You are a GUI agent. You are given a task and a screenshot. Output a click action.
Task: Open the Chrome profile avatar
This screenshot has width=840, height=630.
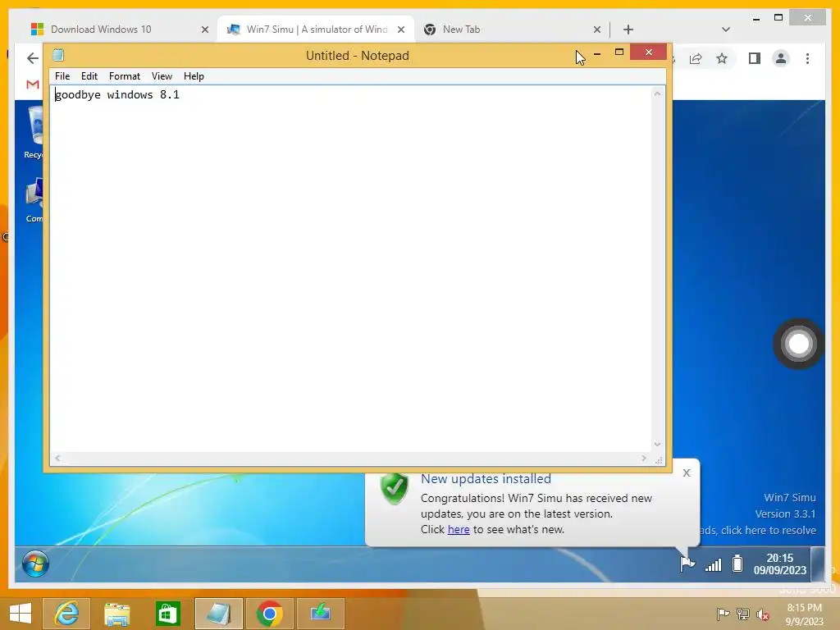click(x=781, y=58)
